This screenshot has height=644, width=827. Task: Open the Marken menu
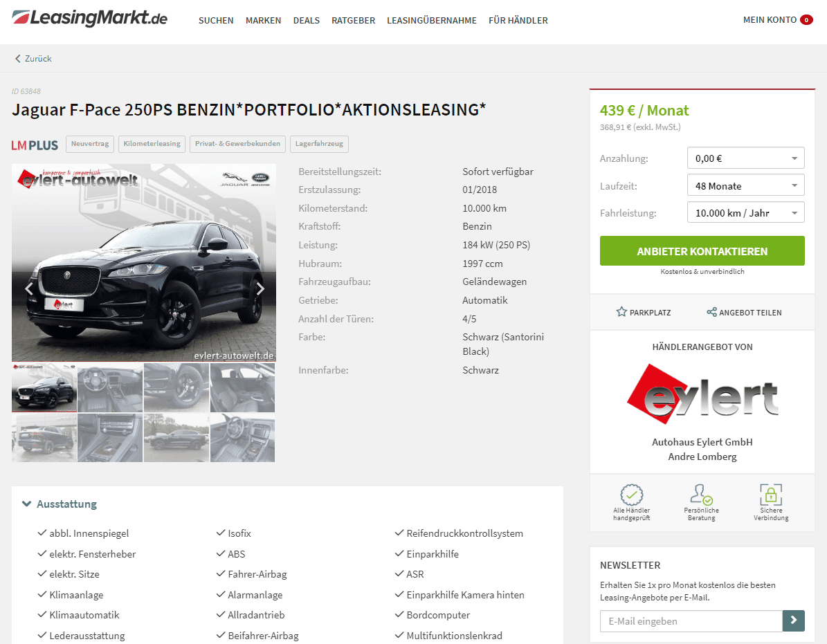(263, 21)
